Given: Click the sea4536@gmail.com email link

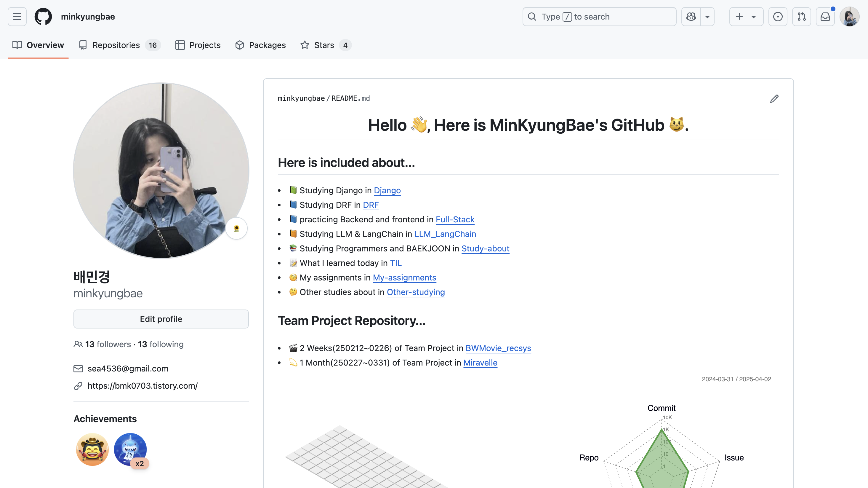Looking at the screenshot, I should tap(128, 369).
